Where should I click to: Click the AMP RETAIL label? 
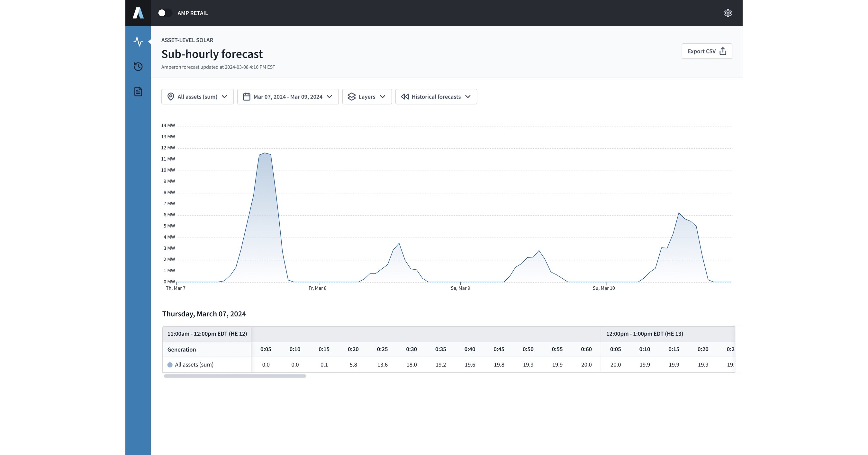pos(193,13)
